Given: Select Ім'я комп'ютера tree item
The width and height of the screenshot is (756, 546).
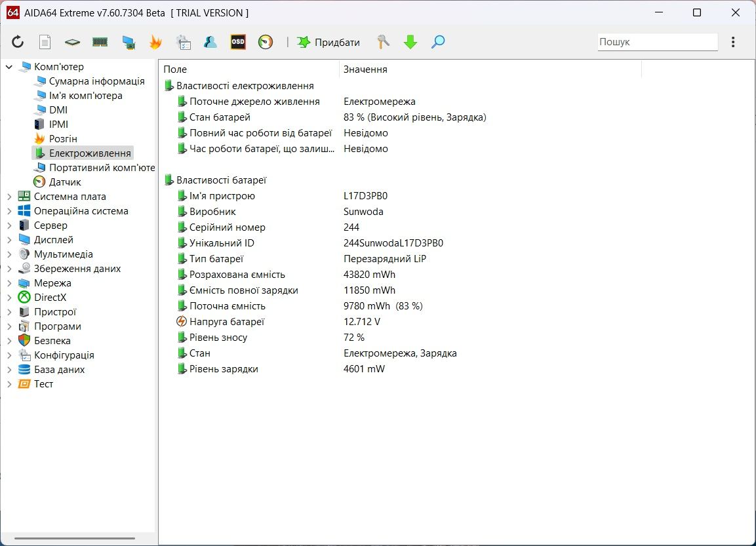Looking at the screenshot, I should click(85, 96).
